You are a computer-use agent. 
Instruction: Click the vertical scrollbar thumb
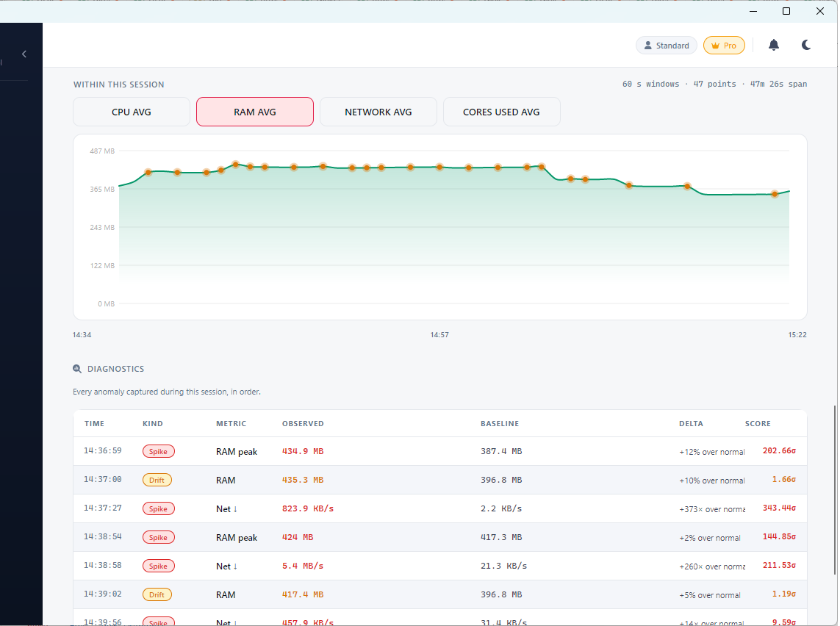(834, 490)
